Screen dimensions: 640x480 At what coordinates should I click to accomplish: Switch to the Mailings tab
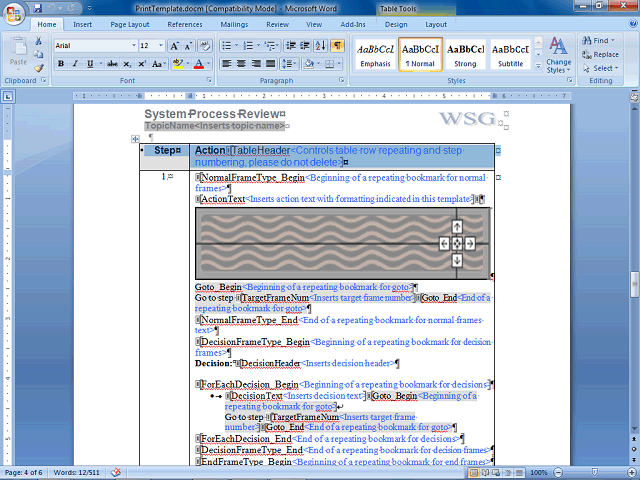pyautogui.click(x=234, y=24)
